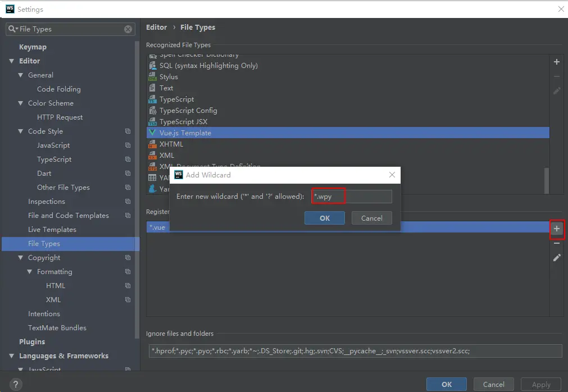The image size is (568, 392).
Task: Open the help question mark button
Action: 16,384
